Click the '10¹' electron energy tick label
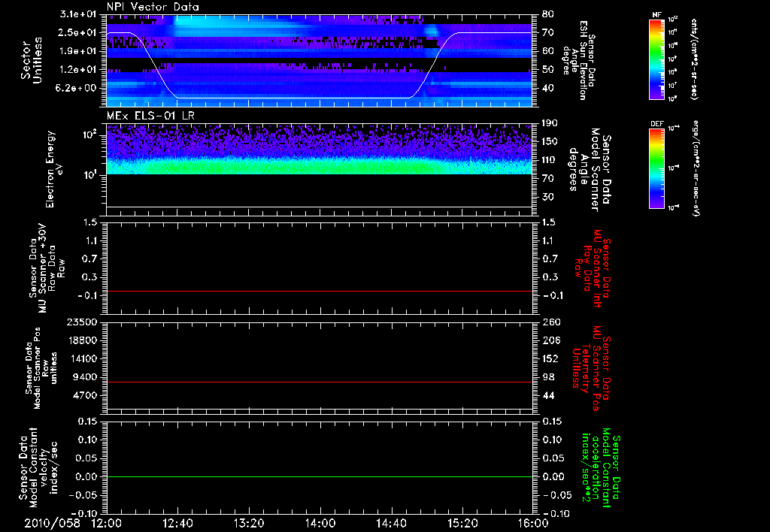The height and width of the screenshot is (532, 770). click(x=92, y=174)
